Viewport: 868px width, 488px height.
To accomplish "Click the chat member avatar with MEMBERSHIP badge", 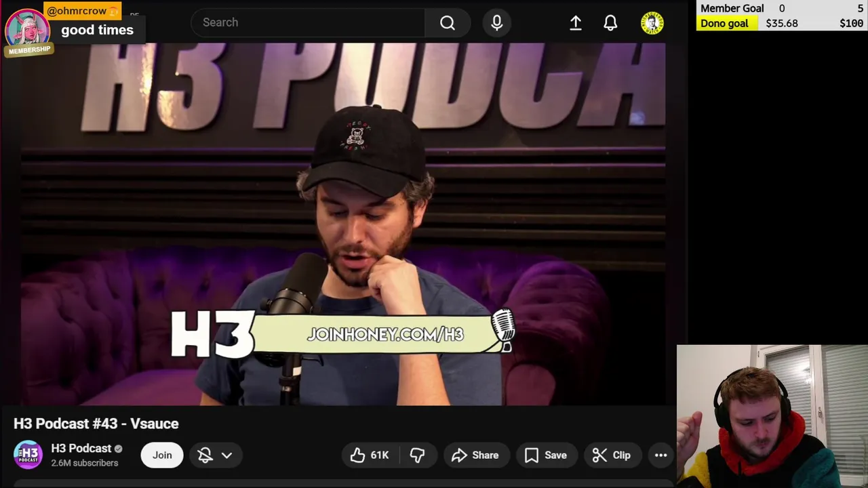I will tap(27, 30).
